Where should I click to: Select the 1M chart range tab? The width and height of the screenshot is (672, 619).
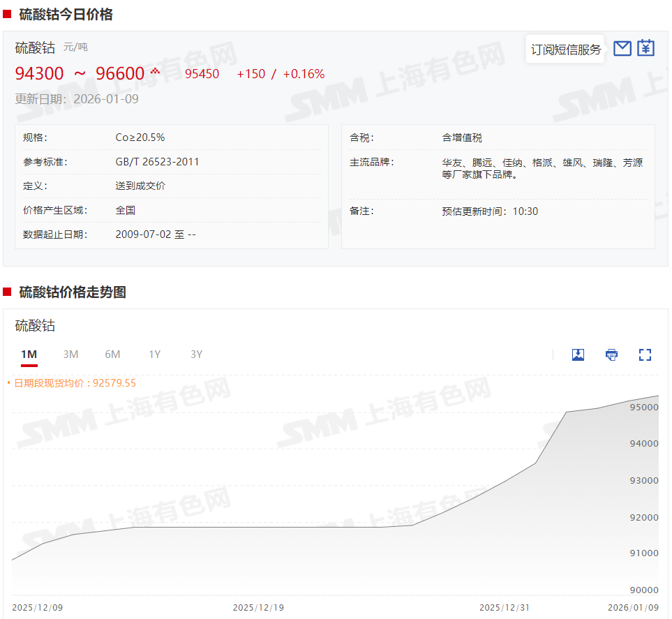coord(29,355)
